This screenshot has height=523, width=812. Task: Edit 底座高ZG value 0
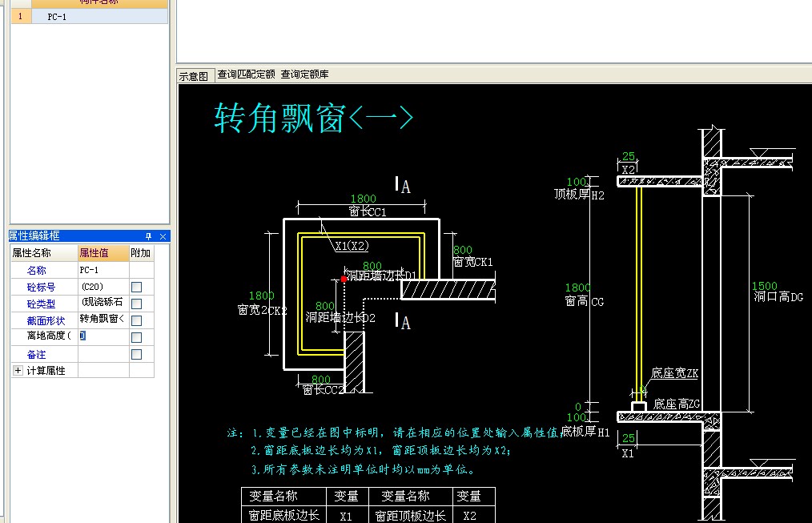click(x=578, y=407)
